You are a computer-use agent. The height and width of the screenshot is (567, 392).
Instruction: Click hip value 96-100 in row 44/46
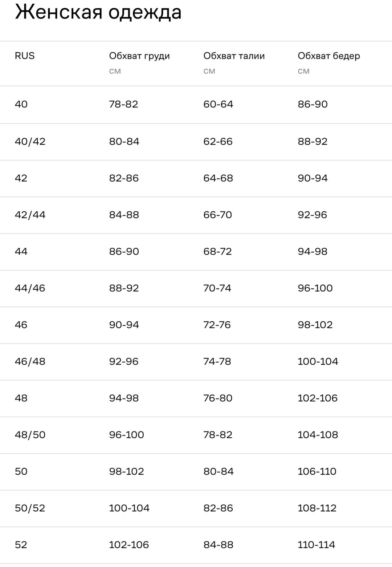[315, 288]
